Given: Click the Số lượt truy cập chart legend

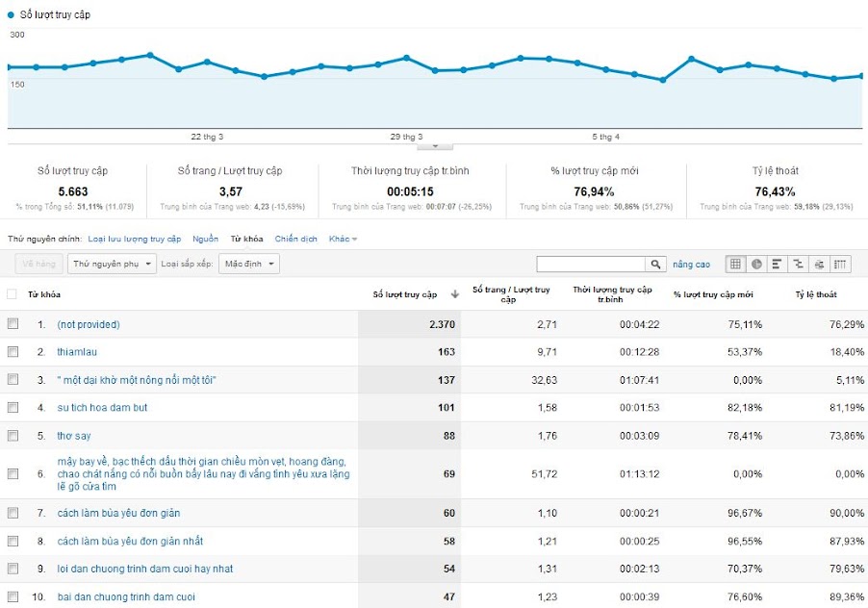Looking at the screenshot, I should point(49,15).
